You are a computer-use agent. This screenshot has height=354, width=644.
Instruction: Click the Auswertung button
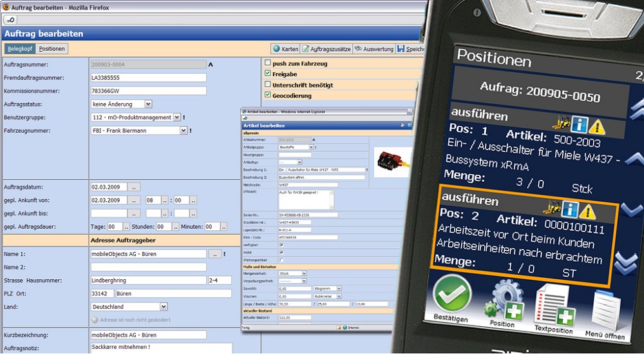click(x=374, y=49)
